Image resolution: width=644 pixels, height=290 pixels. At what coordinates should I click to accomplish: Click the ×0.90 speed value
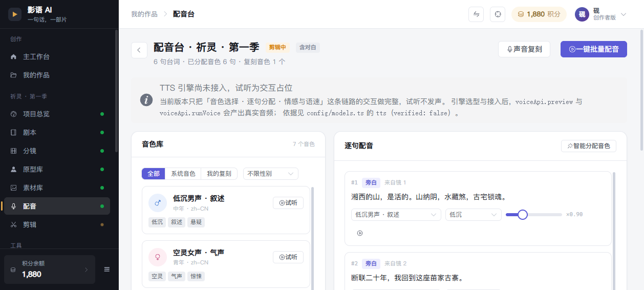tap(574, 215)
